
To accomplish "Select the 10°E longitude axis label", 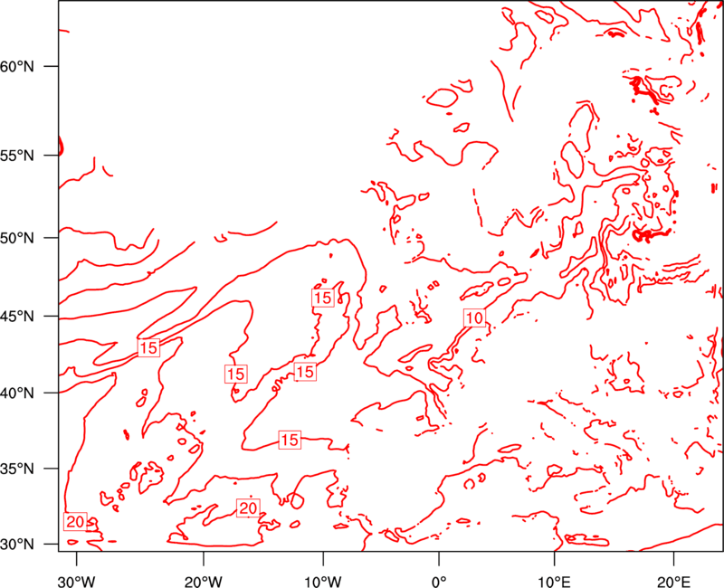I will pyautogui.click(x=554, y=582).
